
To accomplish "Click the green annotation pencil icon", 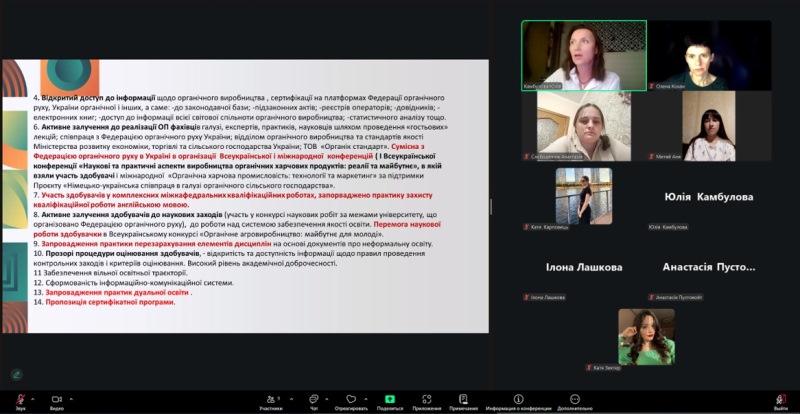I will [16, 375].
